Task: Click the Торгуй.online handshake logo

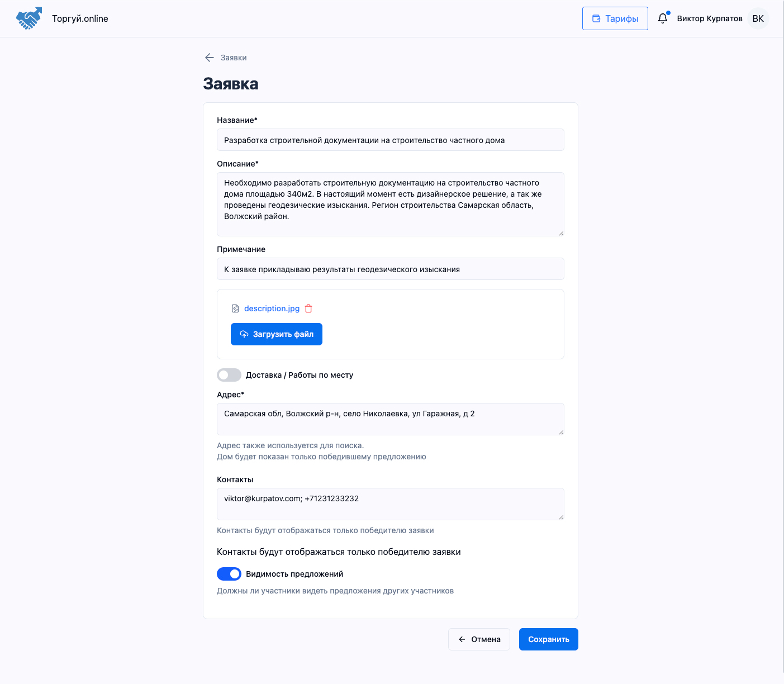Action: pos(29,18)
